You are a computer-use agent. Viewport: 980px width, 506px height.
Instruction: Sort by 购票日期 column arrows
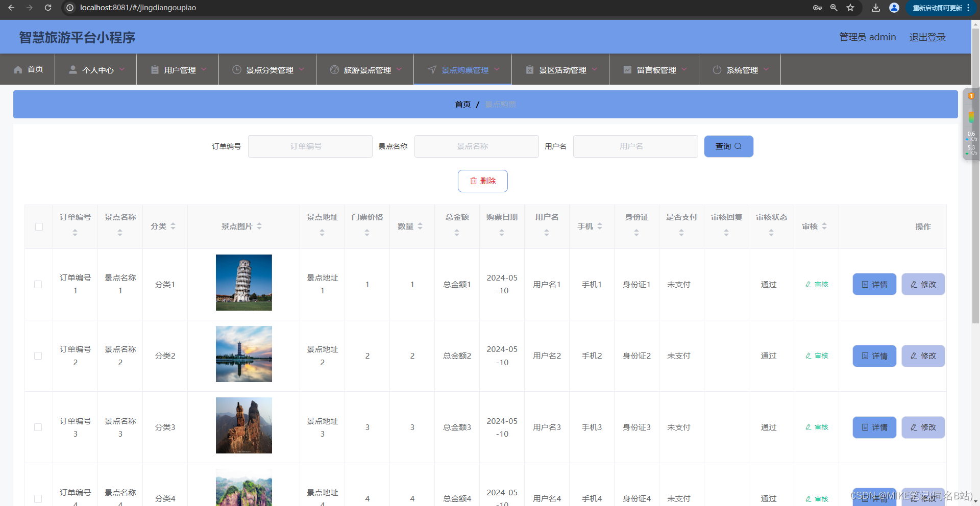tap(502, 233)
